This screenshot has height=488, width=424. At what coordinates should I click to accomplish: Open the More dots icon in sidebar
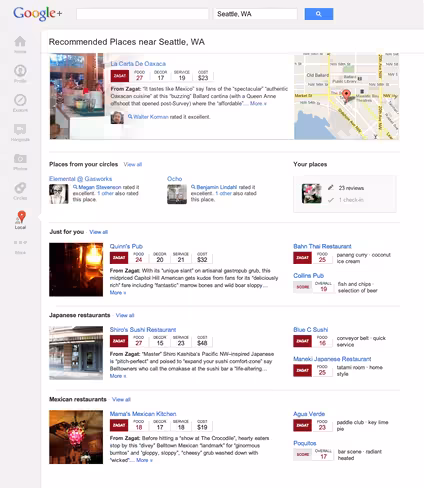pos(20,242)
